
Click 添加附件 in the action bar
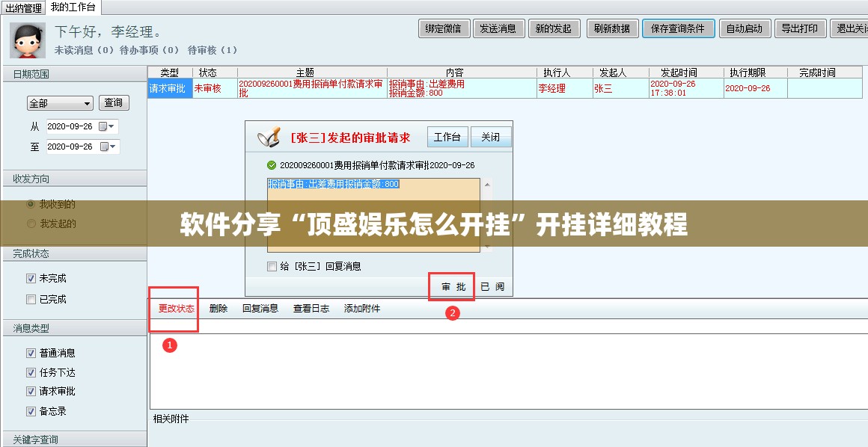(x=362, y=309)
